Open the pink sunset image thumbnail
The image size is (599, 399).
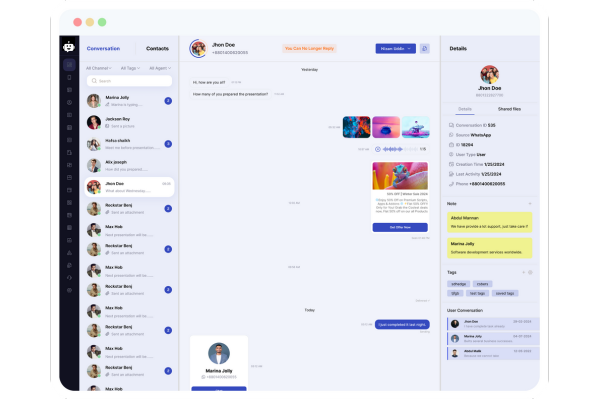tap(386, 127)
